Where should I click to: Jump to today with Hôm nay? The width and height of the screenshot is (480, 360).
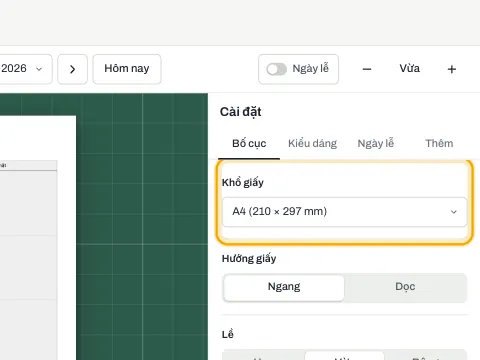tap(127, 69)
